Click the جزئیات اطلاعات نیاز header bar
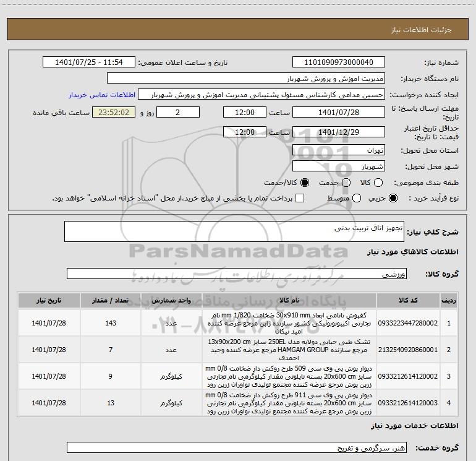 pos(238,29)
